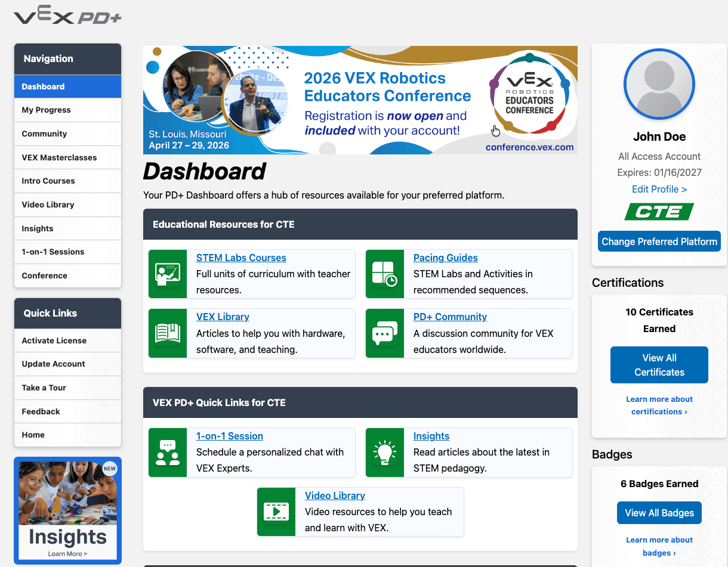Image resolution: width=728 pixels, height=567 pixels.
Task: Click Activate License quick link
Action: (67, 340)
